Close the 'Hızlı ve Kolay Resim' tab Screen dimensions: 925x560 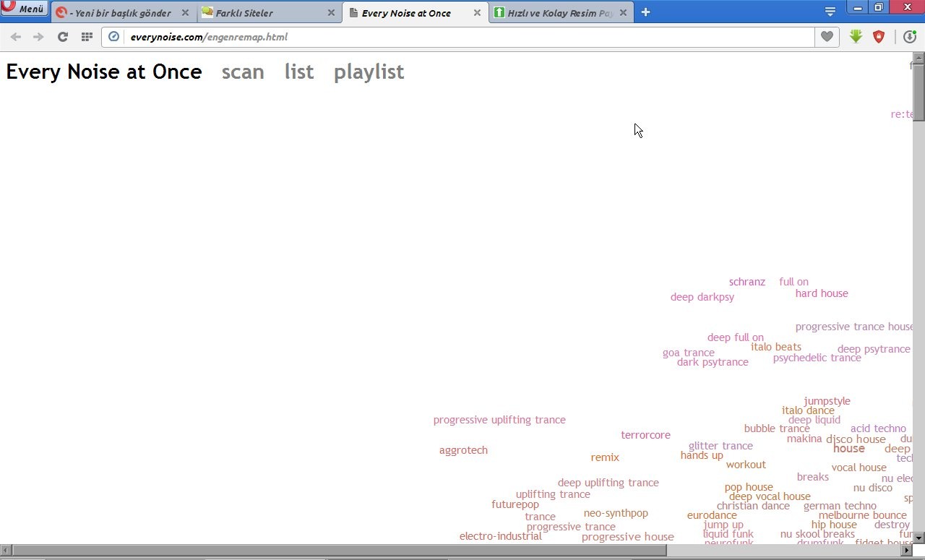pyautogui.click(x=623, y=13)
